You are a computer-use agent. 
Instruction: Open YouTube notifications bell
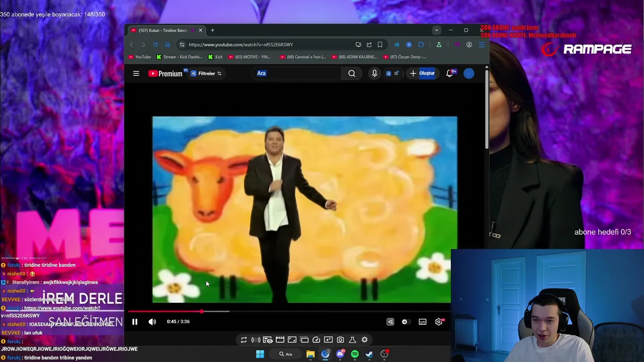[450, 73]
